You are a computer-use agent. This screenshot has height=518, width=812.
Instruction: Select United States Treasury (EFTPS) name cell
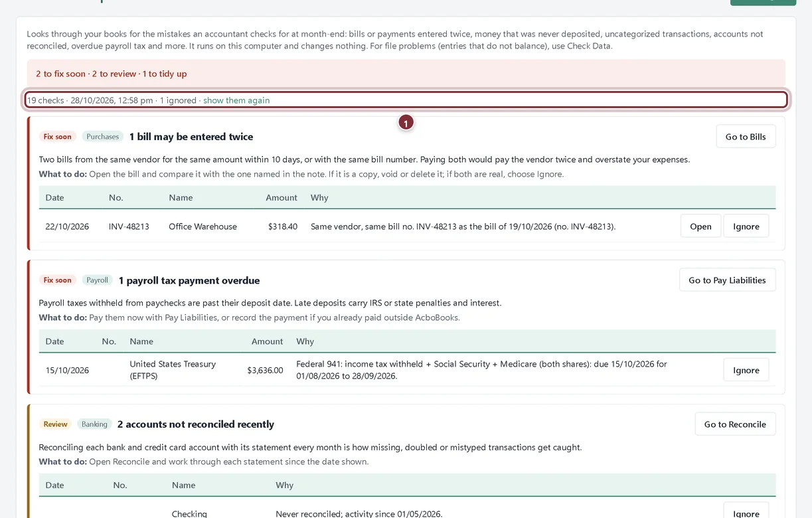click(x=173, y=370)
